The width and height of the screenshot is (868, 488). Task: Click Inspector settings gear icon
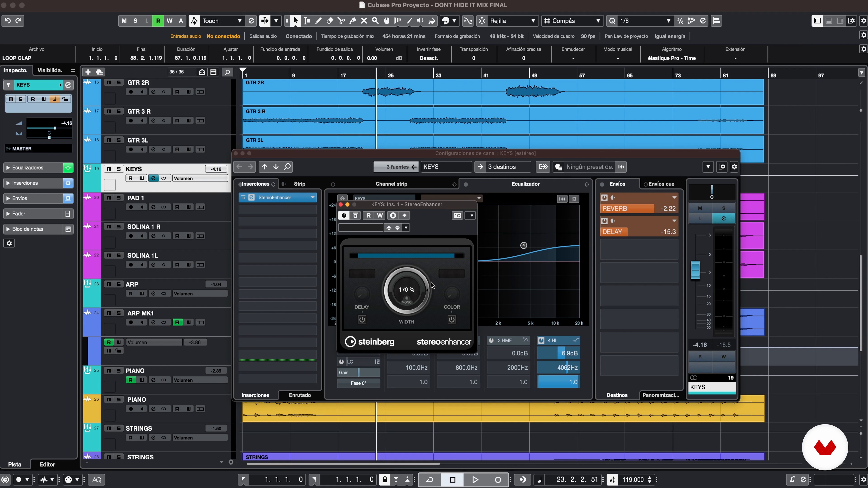[9, 243]
